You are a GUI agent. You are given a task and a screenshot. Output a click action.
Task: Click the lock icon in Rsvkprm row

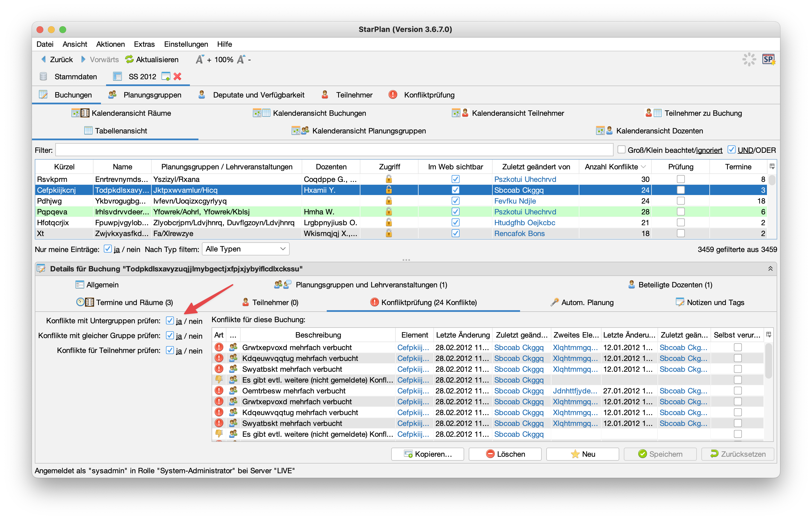(x=389, y=179)
